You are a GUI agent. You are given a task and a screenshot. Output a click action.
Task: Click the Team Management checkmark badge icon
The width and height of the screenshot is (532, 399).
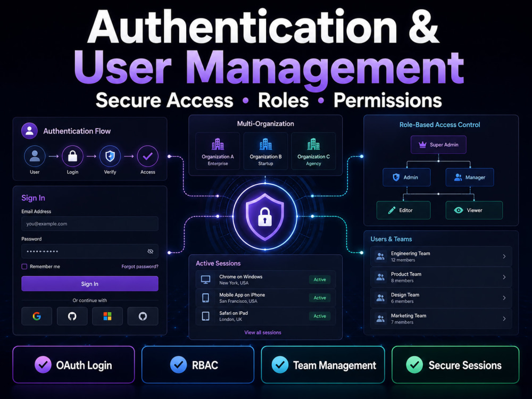[x=280, y=365]
